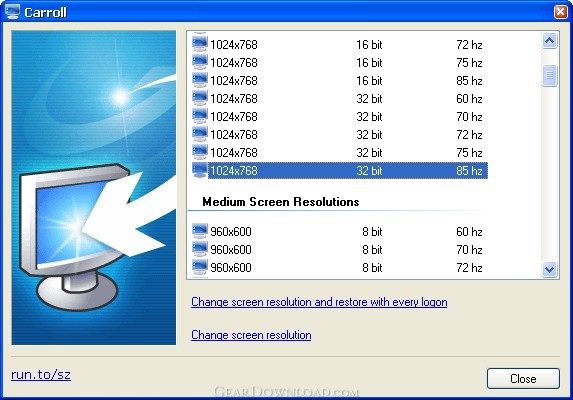Click monitor icon of 960x600 8 bit 60 hz
The image size is (573, 400).
click(200, 231)
